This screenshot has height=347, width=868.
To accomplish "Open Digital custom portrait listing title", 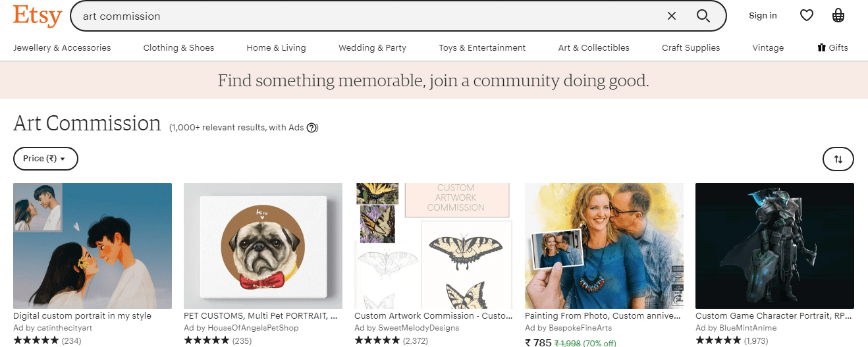I will click(82, 316).
